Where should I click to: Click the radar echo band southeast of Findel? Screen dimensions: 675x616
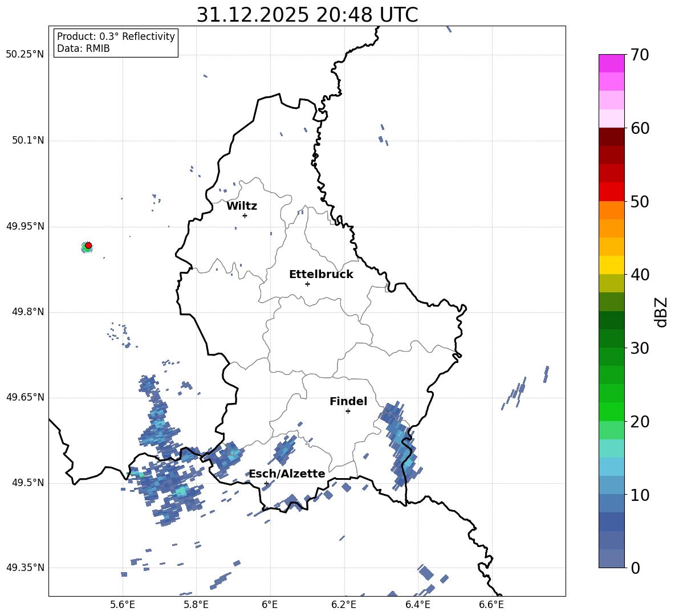tap(400, 445)
